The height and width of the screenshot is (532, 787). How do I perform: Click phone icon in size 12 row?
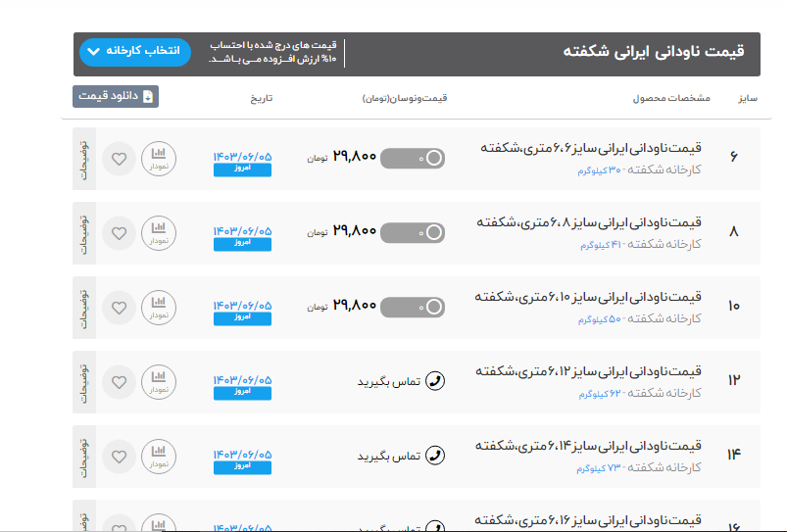click(436, 381)
